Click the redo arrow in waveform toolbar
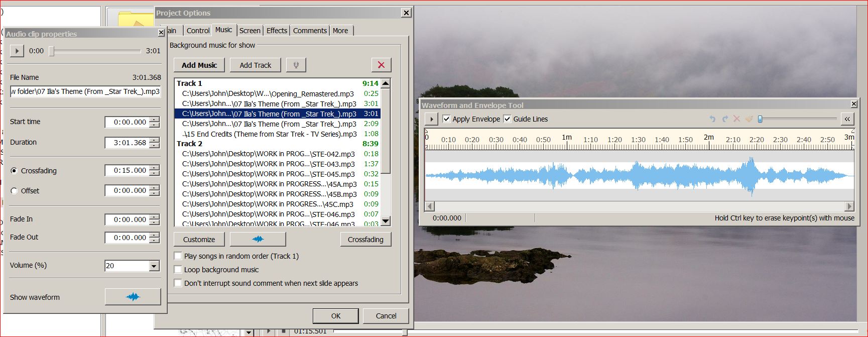 coord(724,119)
